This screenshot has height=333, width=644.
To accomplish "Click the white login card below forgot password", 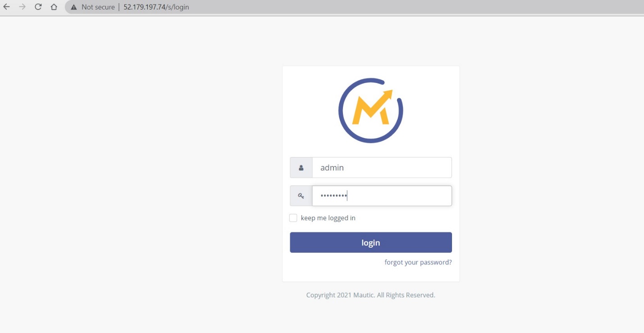I will [371, 274].
